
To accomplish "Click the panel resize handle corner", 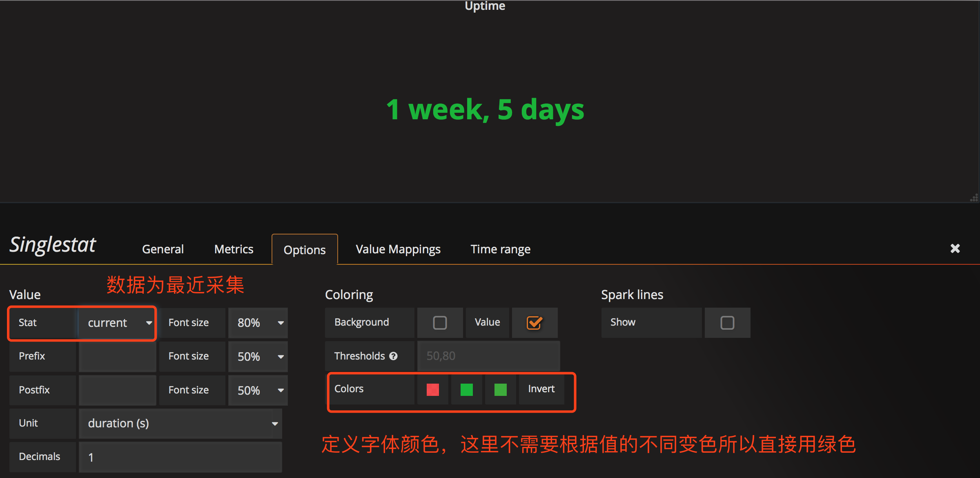I will point(974,198).
